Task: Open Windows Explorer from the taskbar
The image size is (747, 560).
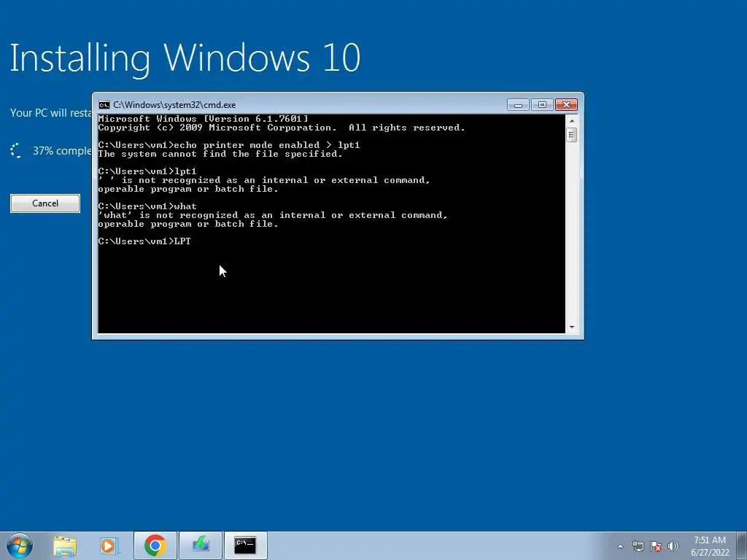Action: 65,545
